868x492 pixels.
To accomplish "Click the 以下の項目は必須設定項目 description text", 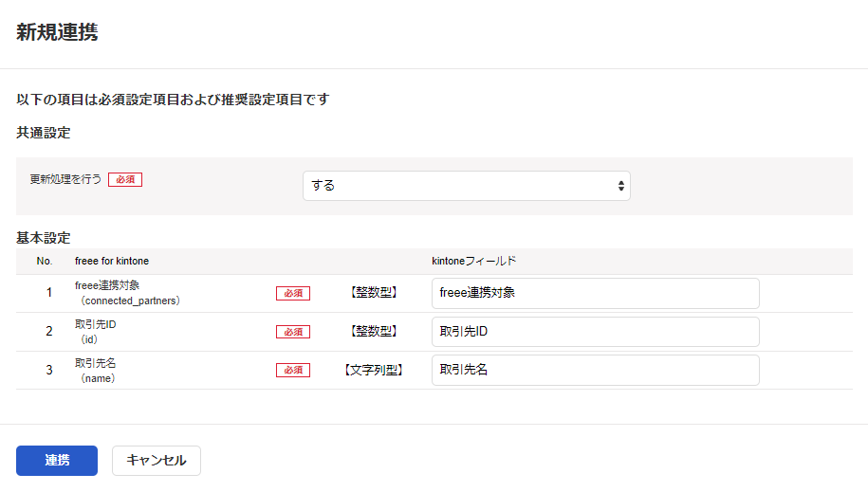I will point(173,100).
